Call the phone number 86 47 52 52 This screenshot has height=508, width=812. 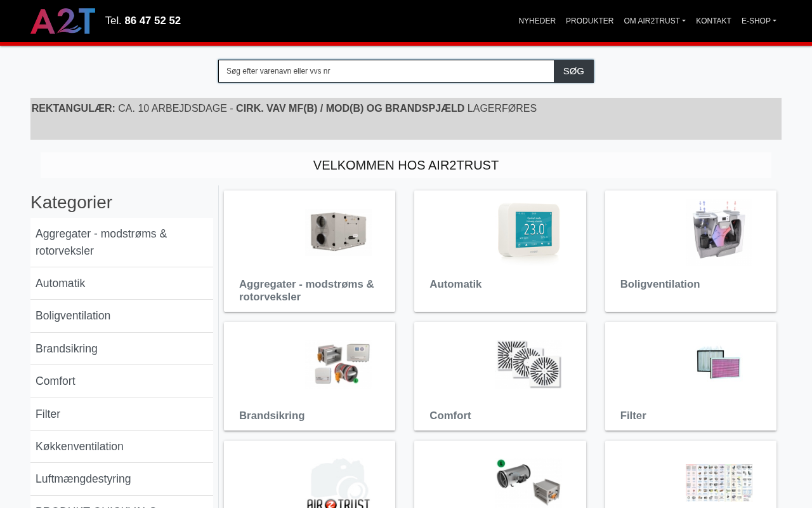click(152, 21)
